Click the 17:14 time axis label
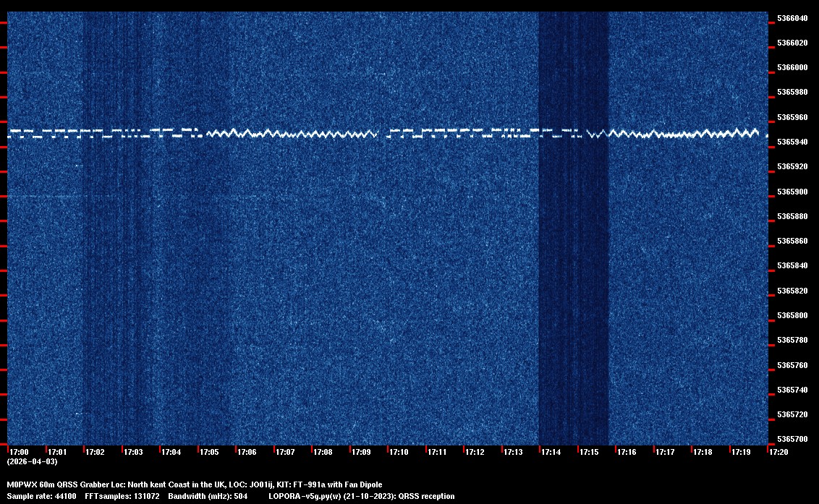This screenshot has width=819, height=504. (x=551, y=452)
